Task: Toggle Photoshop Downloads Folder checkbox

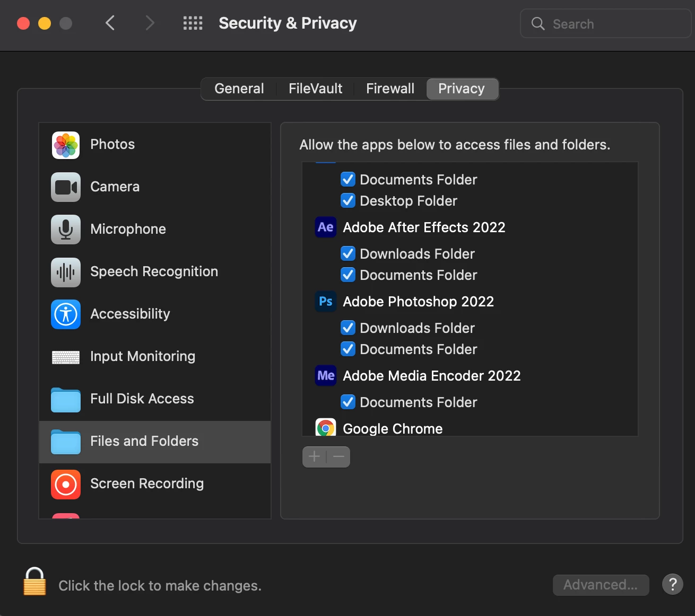Action: click(348, 328)
